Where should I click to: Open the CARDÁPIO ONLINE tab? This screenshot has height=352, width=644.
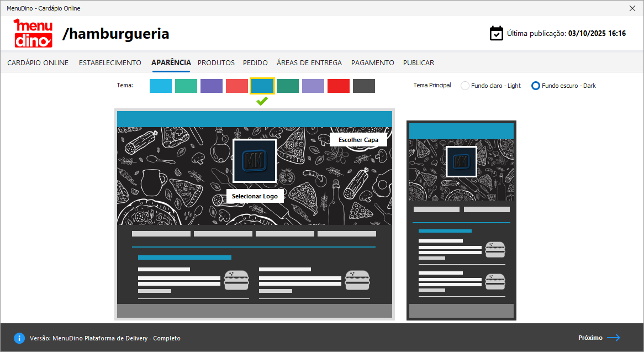pos(38,63)
